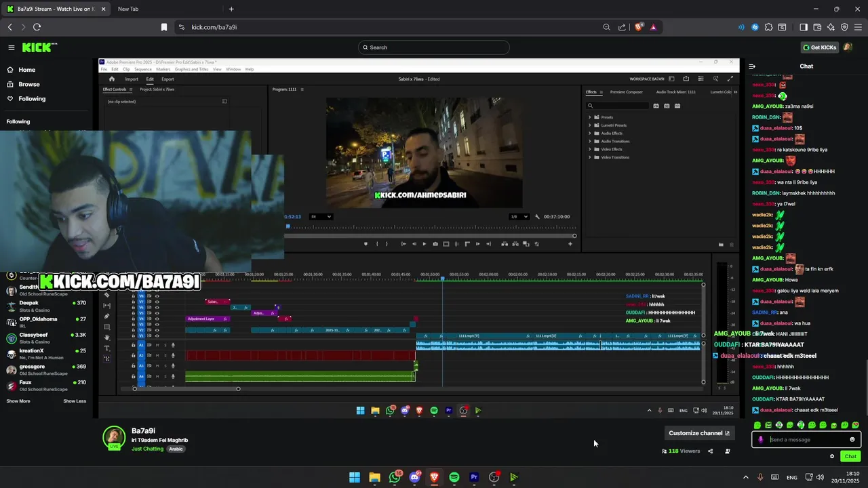Open chat settings gear icon

(832, 456)
